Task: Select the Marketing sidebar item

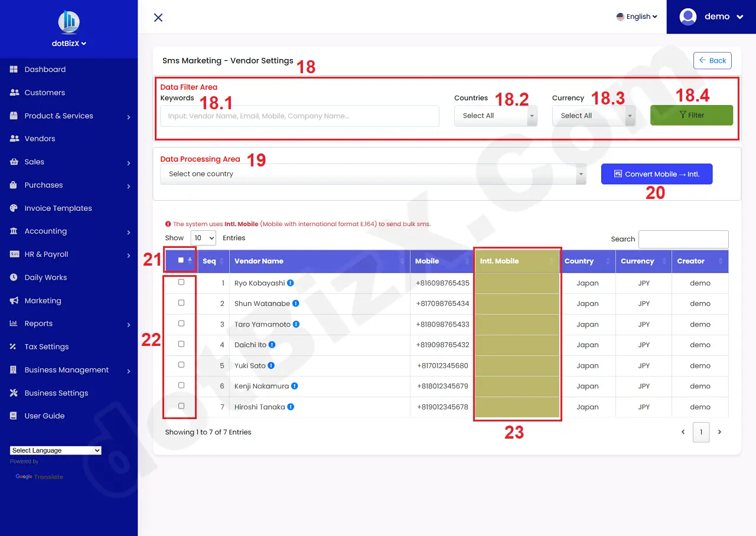Action: click(44, 300)
